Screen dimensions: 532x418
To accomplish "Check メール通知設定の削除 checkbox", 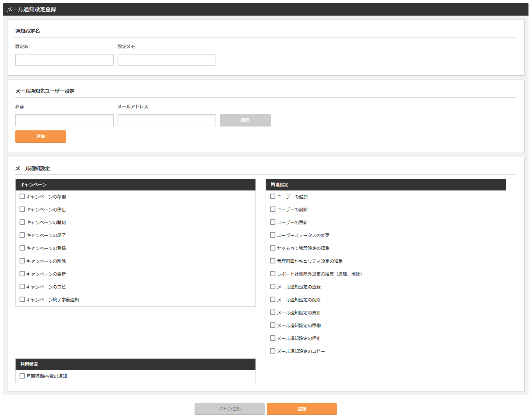I will click(273, 300).
